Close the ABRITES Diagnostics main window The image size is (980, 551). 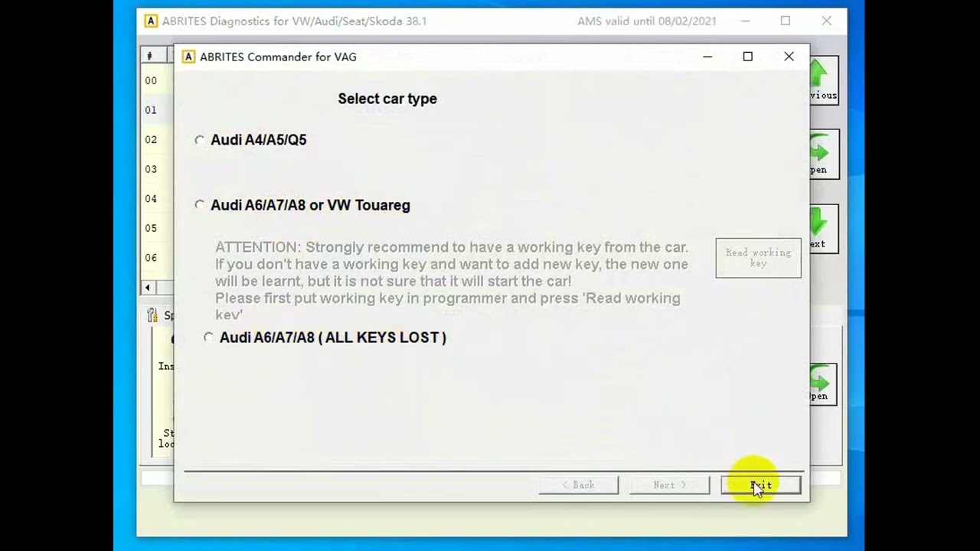coord(826,21)
